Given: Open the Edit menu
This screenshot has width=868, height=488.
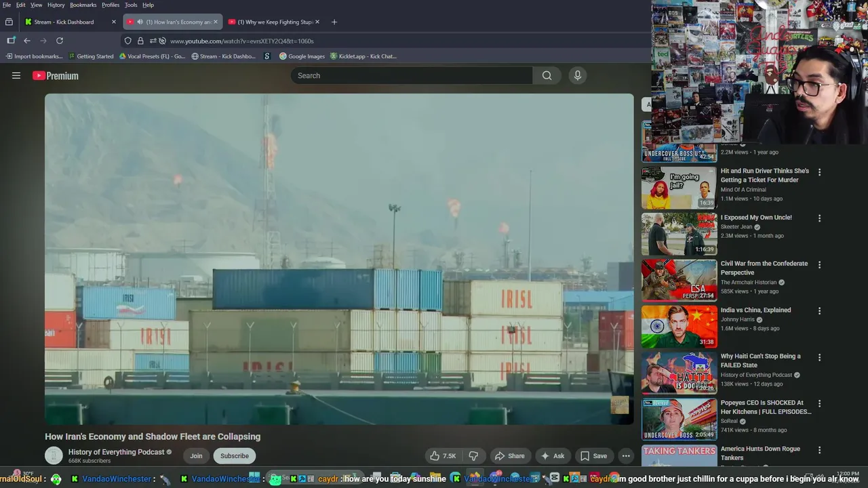Looking at the screenshot, I should click(x=21, y=5).
